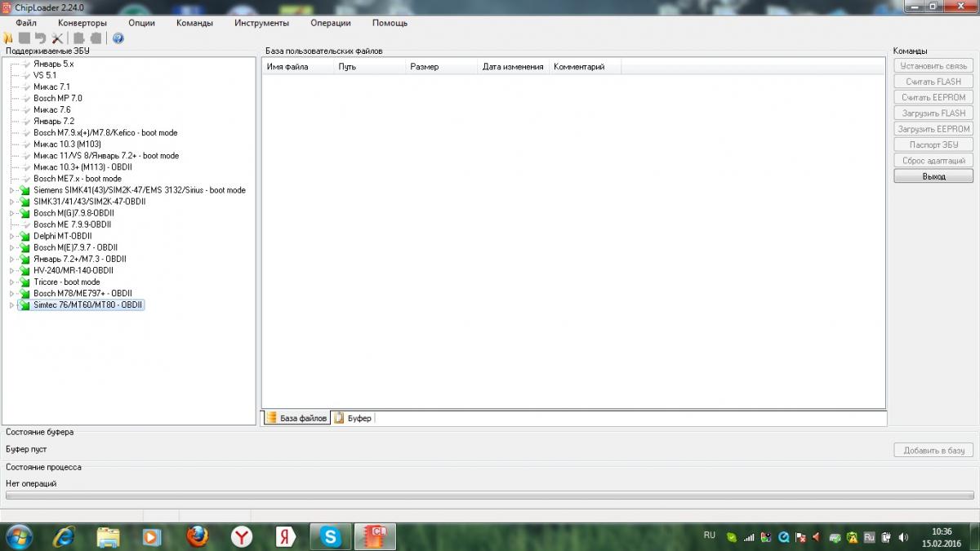The height and width of the screenshot is (551, 980).
Task: Open Windows Explorer folder on taskbar
Action: pyautogui.click(x=109, y=536)
